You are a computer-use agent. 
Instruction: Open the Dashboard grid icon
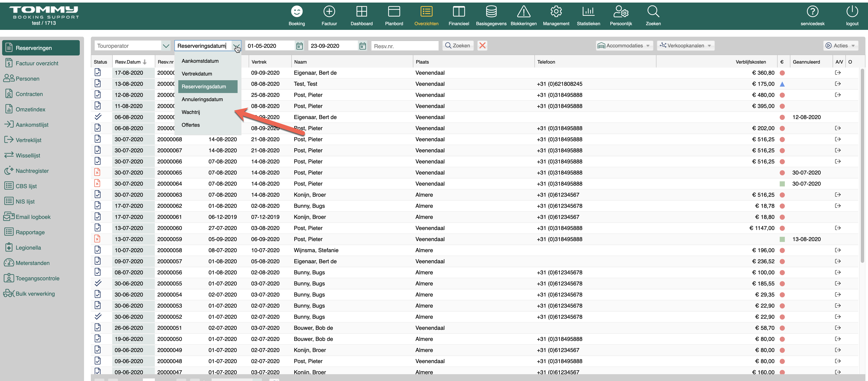coord(361,12)
